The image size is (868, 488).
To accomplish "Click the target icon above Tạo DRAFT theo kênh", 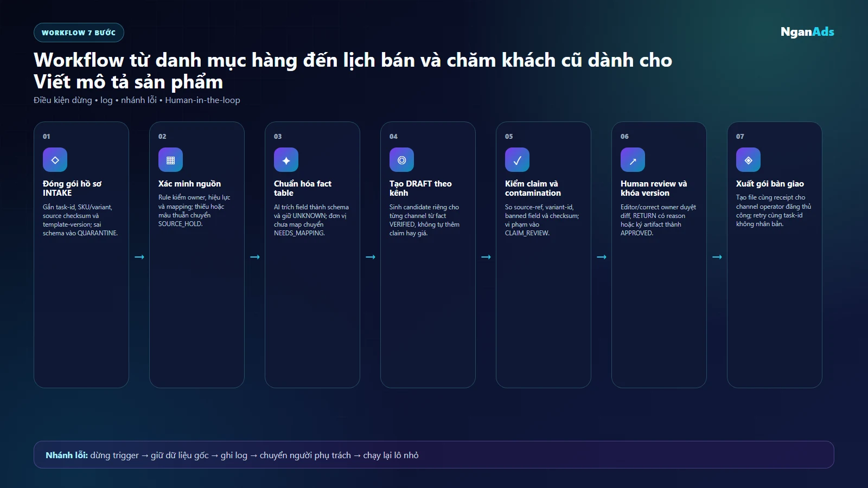I will (x=401, y=160).
